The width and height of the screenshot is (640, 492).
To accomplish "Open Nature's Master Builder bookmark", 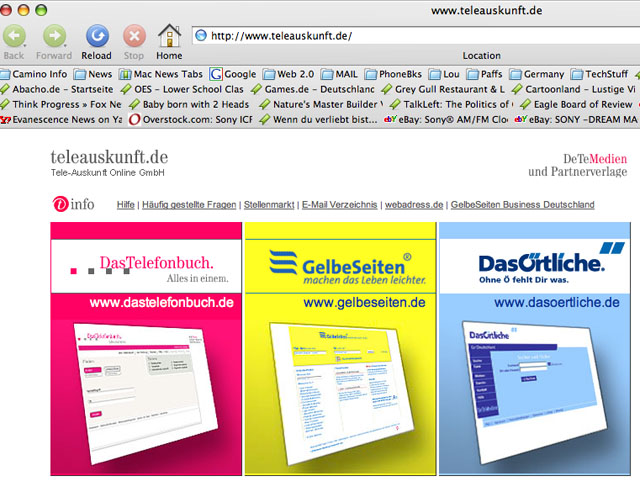I will pyautogui.click(x=321, y=104).
